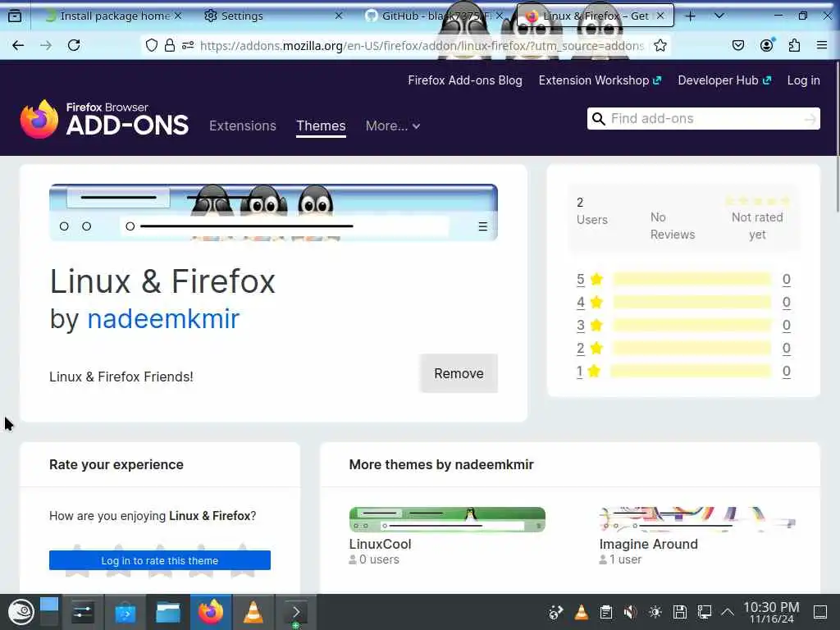Remove the Linux & Firefox theme
The height and width of the screenshot is (630, 840).
459,373
